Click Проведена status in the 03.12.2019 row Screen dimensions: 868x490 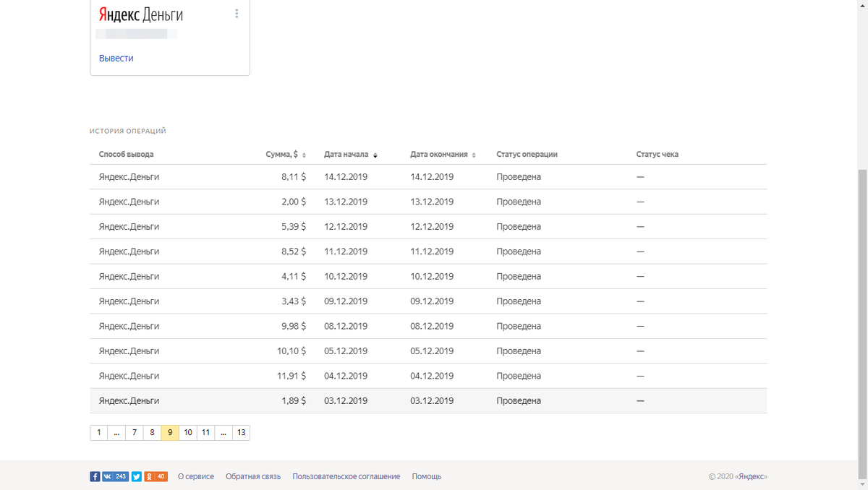click(x=519, y=401)
